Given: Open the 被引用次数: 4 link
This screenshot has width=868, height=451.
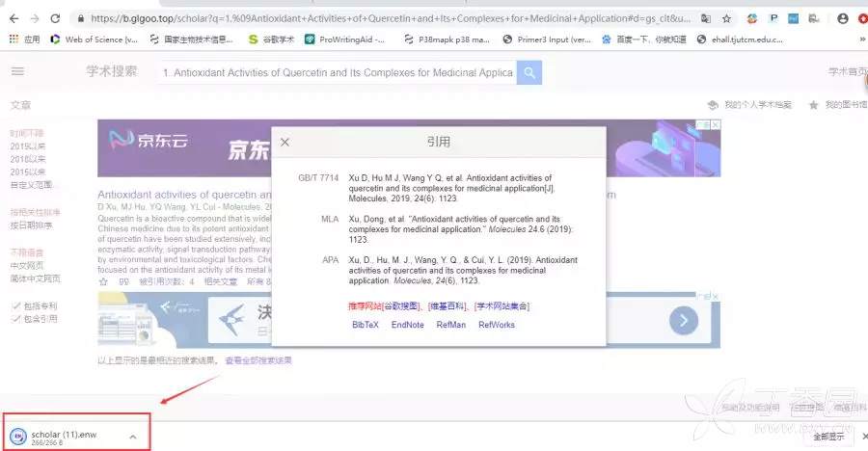Looking at the screenshot, I should (167, 281).
